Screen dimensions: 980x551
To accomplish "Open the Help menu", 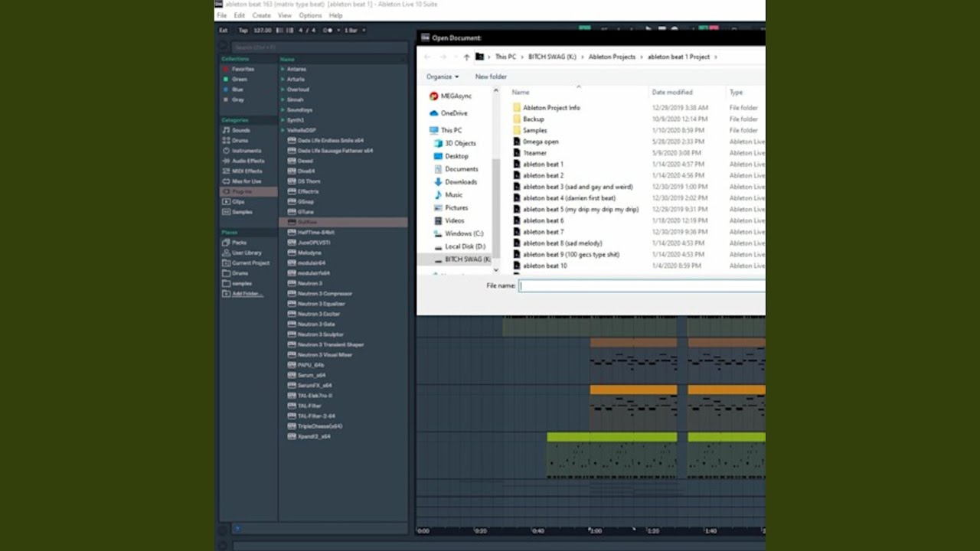I will pos(335,15).
